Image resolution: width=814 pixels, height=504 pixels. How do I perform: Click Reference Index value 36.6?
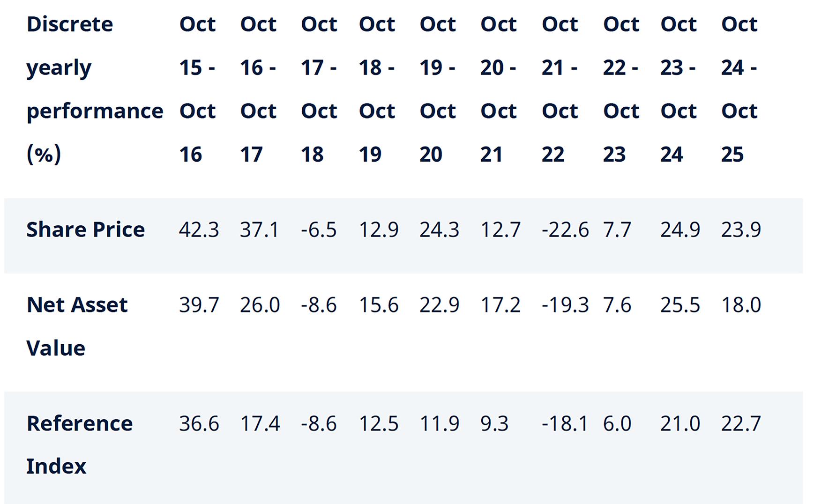[199, 424]
